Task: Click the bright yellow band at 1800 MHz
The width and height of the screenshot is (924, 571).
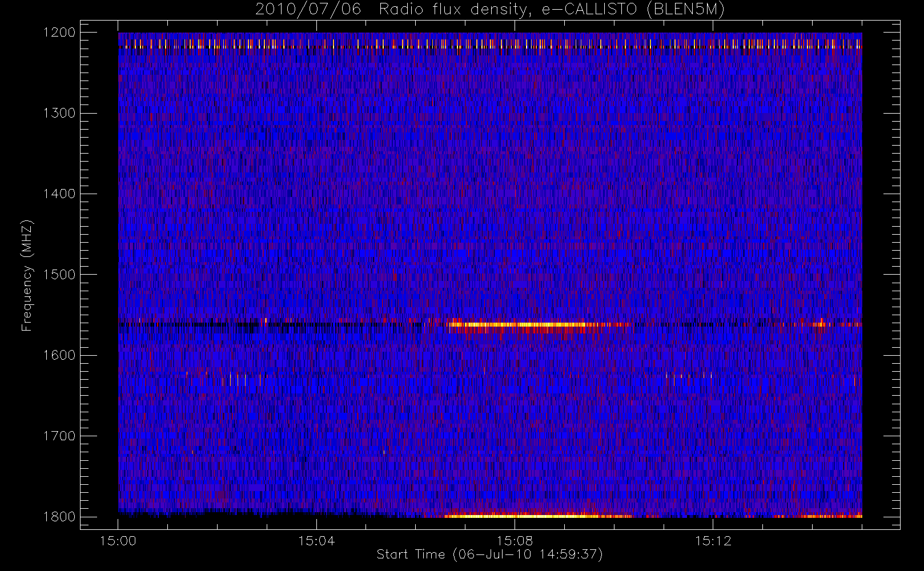Action: 523,516
